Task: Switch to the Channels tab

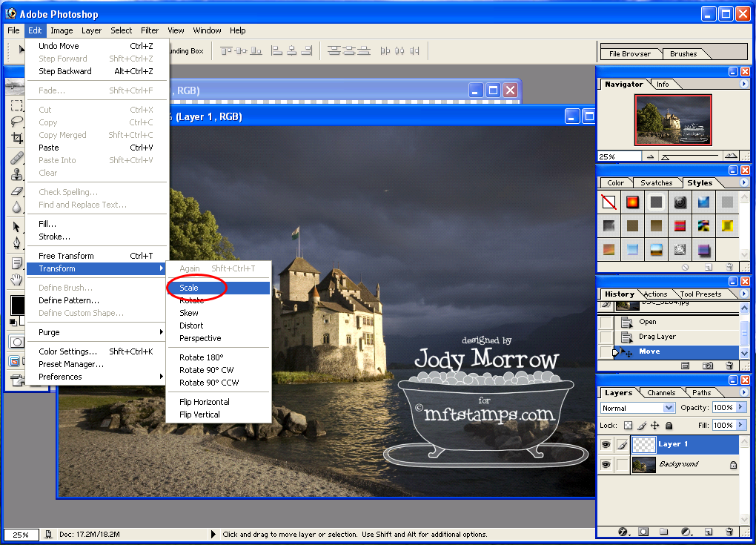Action: [661, 392]
